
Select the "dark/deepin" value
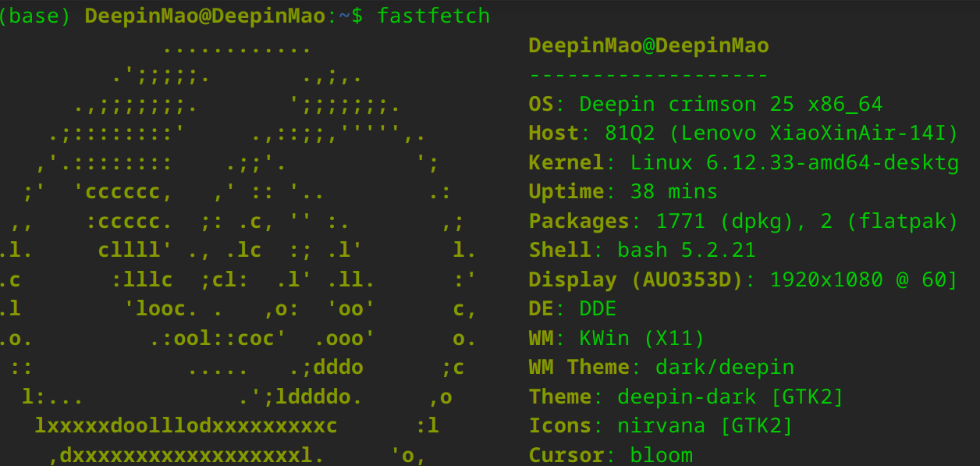tap(725, 367)
